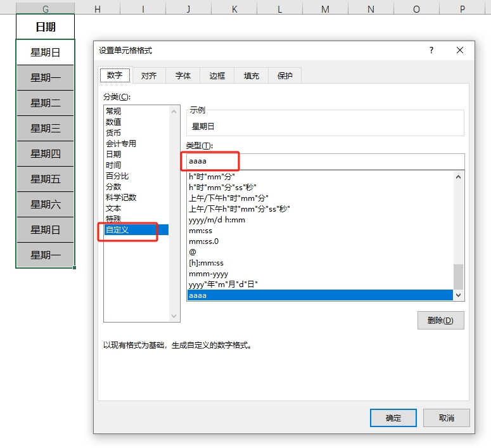Close the Format Cells dialog
The height and width of the screenshot is (448, 491).
point(460,50)
